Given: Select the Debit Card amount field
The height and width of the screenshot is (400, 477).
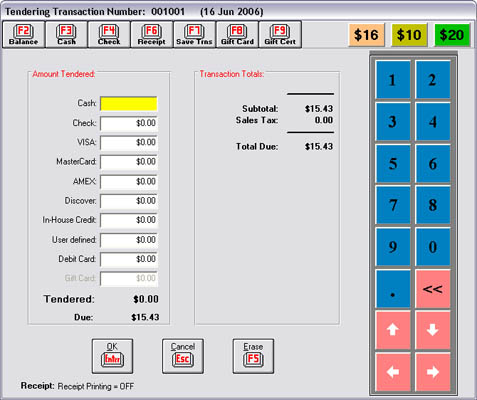Looking at the screenshot, I should (x=129, y=259).
